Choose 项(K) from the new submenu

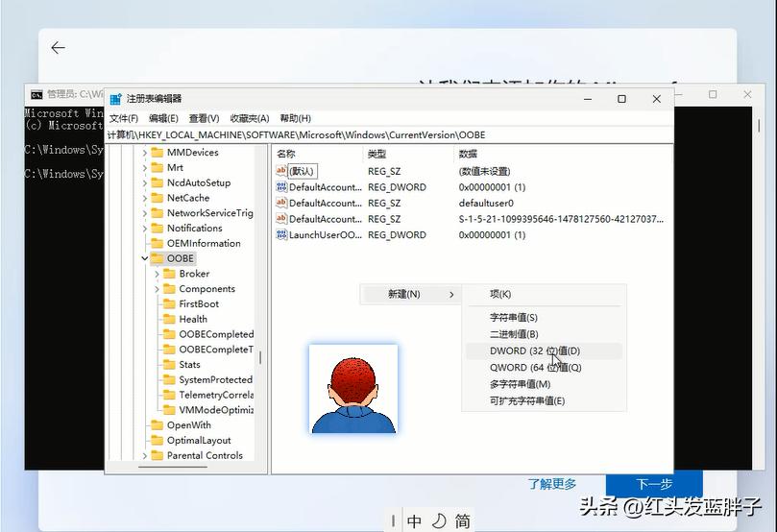[544, 294]
